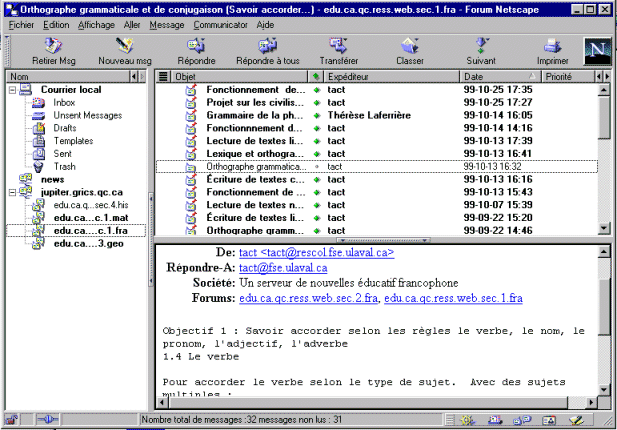Screen dimensions: 617x430
Task: Select Unsent Messages folder
Action: click(x=88, y=116)
